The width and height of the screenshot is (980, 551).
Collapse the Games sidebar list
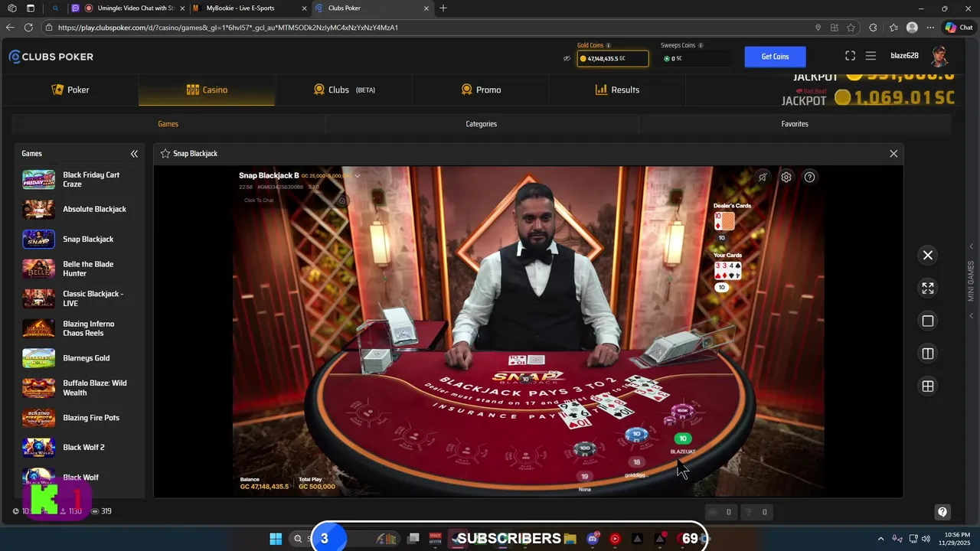coord(134,154)
